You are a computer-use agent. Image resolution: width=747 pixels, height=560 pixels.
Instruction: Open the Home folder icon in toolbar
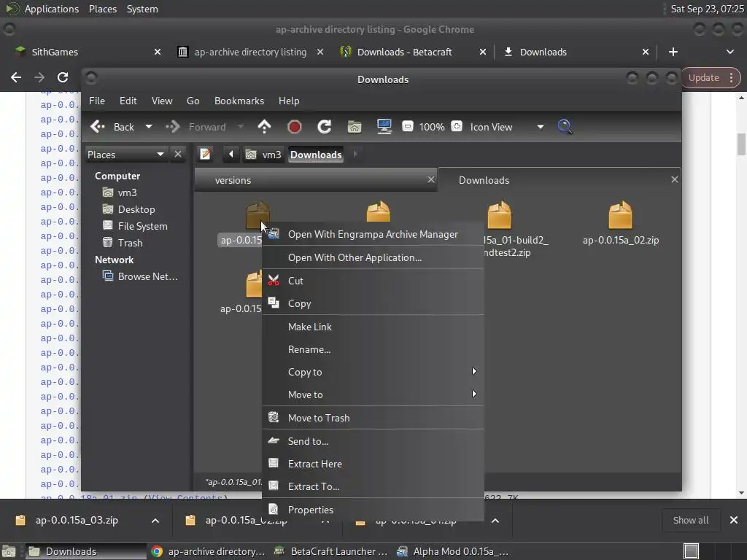(355, 127)
